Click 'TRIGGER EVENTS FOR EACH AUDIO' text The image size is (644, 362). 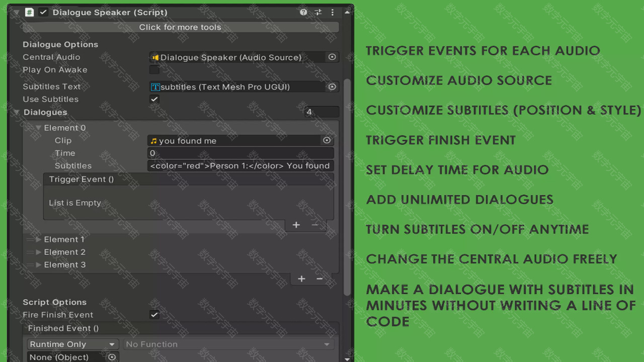click(x=483, y=51)
